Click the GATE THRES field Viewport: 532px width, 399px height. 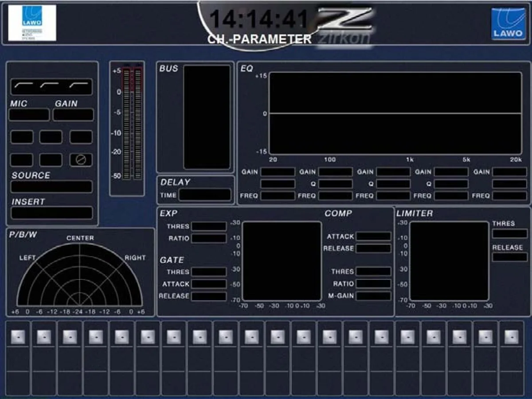209,272
